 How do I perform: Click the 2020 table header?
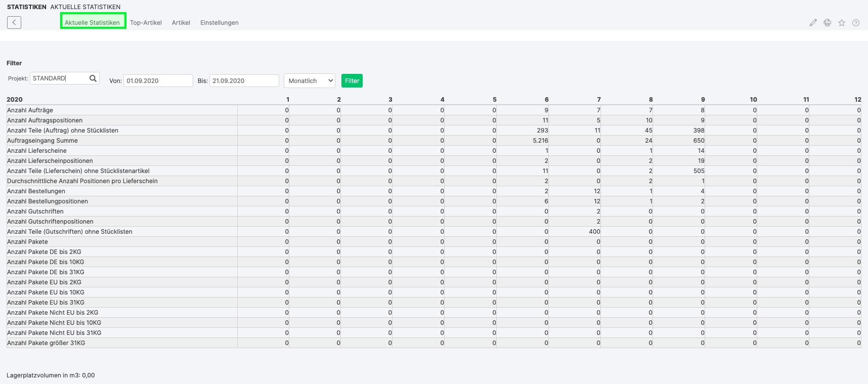coord(15,100)
